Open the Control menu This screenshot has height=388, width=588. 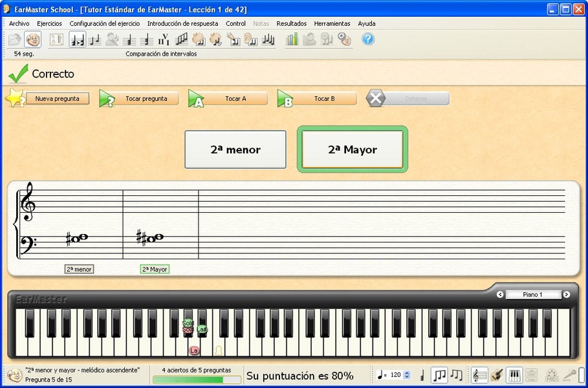point(235,24)
